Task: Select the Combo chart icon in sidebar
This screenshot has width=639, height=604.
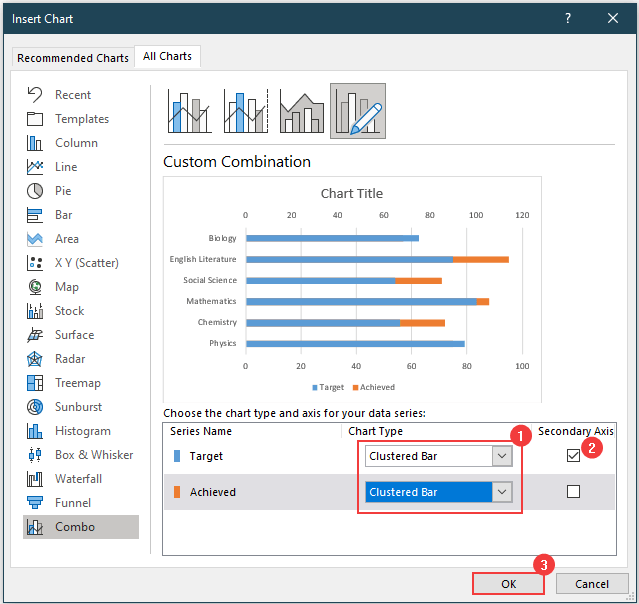Action: coord(35,527)
